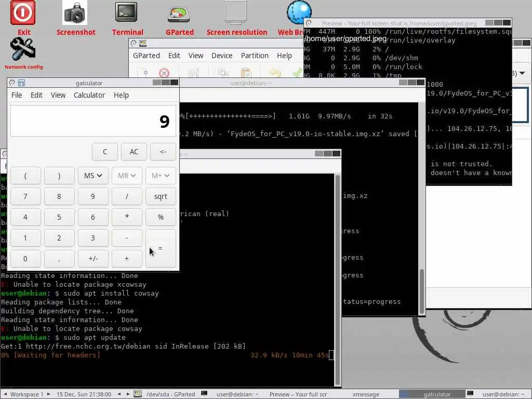
Task: Expand the MR memory recall dropdown
Action: 127,176
